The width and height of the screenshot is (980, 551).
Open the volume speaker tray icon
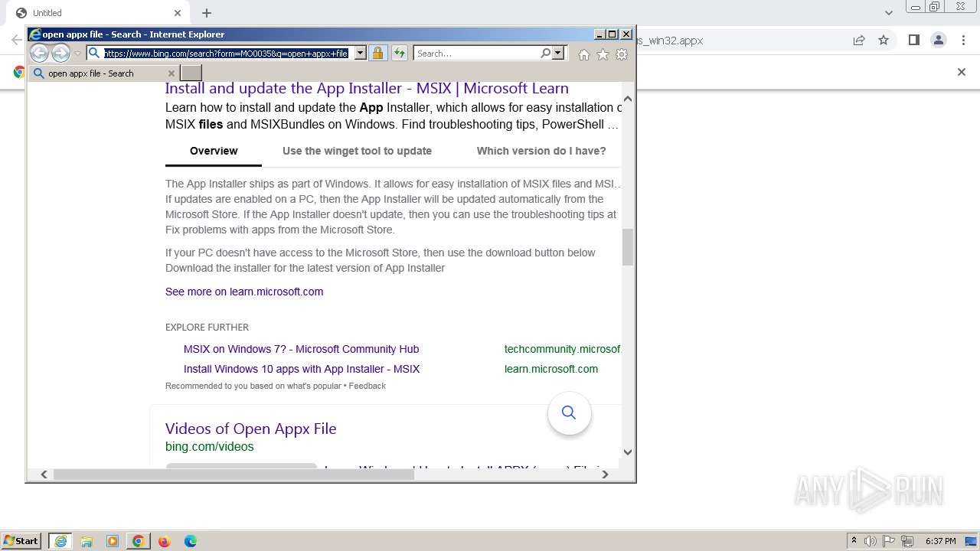(x=871, y=541)
